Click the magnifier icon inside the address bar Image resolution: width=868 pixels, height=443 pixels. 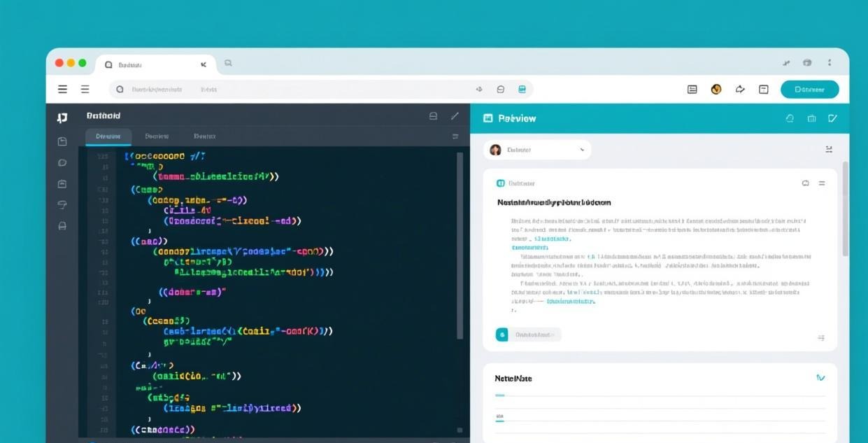(x=120, y=90)
